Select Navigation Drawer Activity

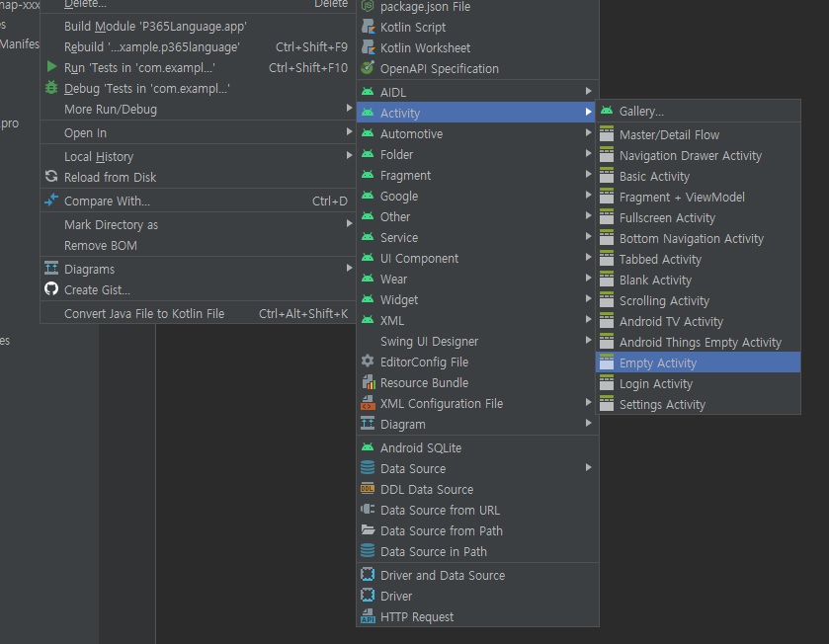[698, 155]
